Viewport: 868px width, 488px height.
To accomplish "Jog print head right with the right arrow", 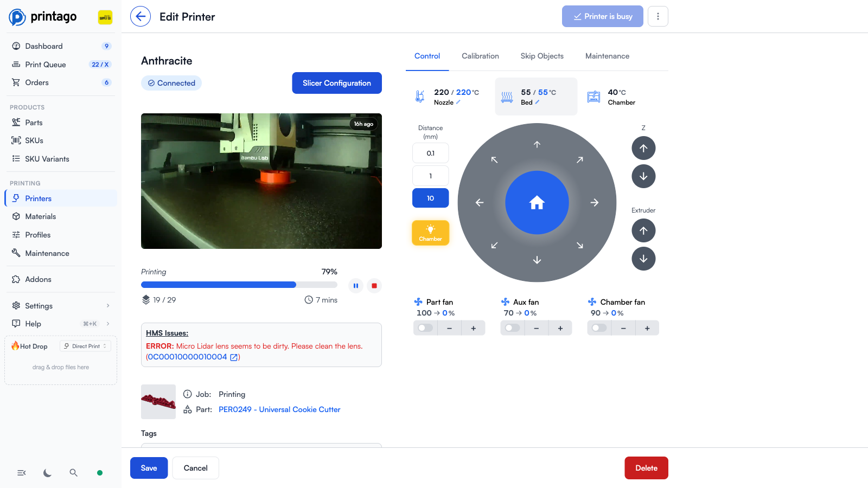I will point(595,202).
